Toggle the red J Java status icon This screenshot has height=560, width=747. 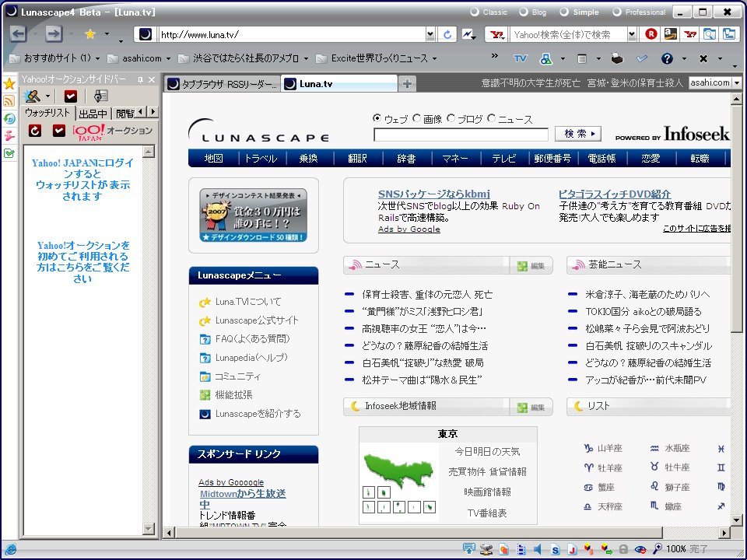click(572, 549)
